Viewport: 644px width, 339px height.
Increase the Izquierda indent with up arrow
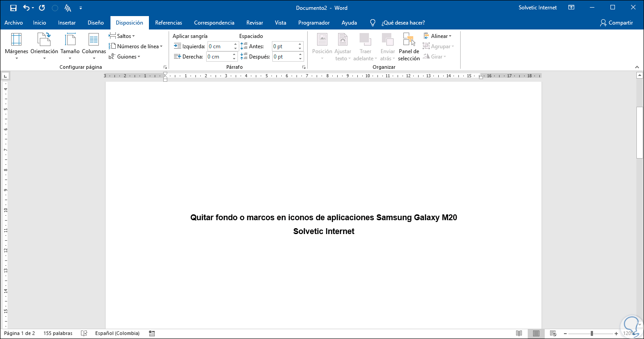(x=234, y=44)
